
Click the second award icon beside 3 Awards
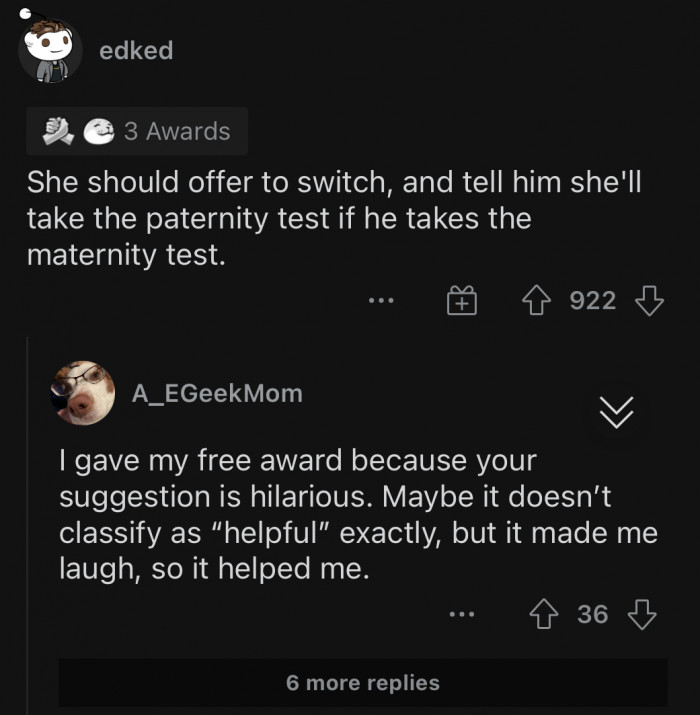(x=97, y=131)
